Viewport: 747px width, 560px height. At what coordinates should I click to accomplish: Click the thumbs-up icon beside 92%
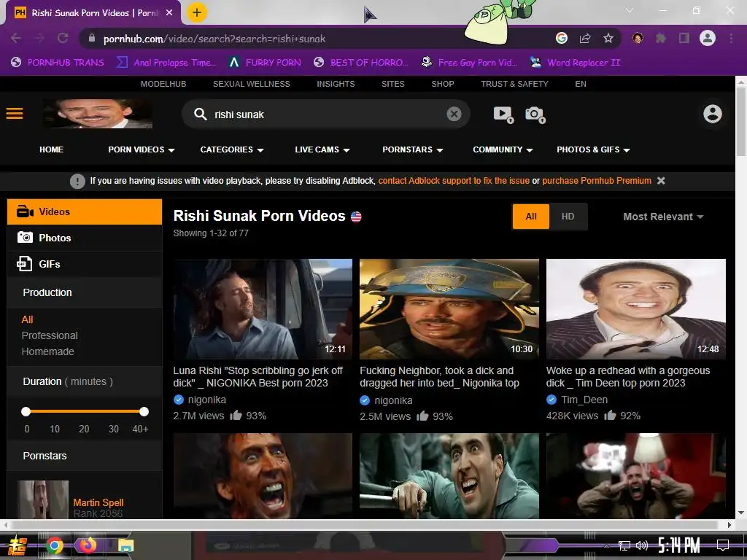pyautogui.click(x=611, y=415)
